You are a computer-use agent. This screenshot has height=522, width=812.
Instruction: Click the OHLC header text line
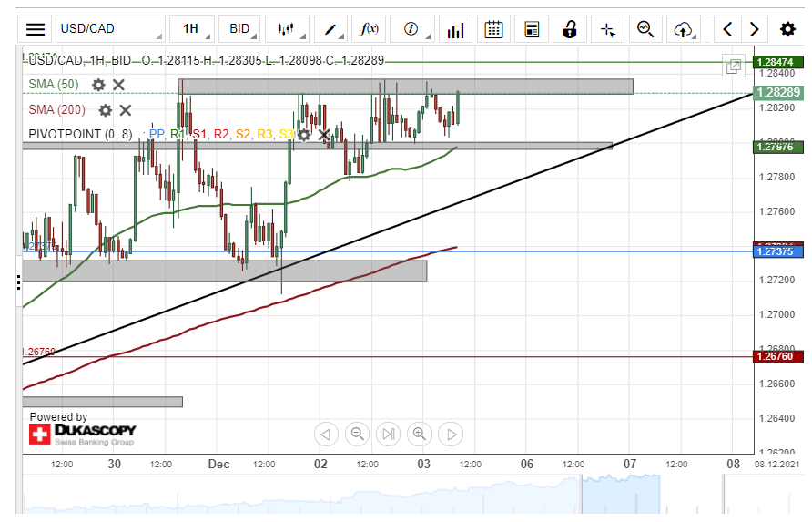coord(206,61)
